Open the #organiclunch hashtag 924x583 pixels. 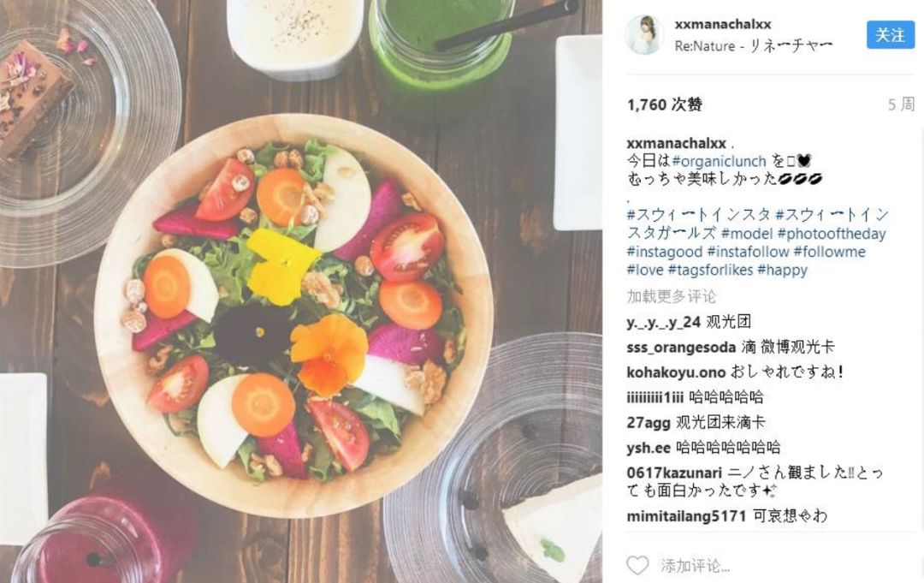[719, 161]
